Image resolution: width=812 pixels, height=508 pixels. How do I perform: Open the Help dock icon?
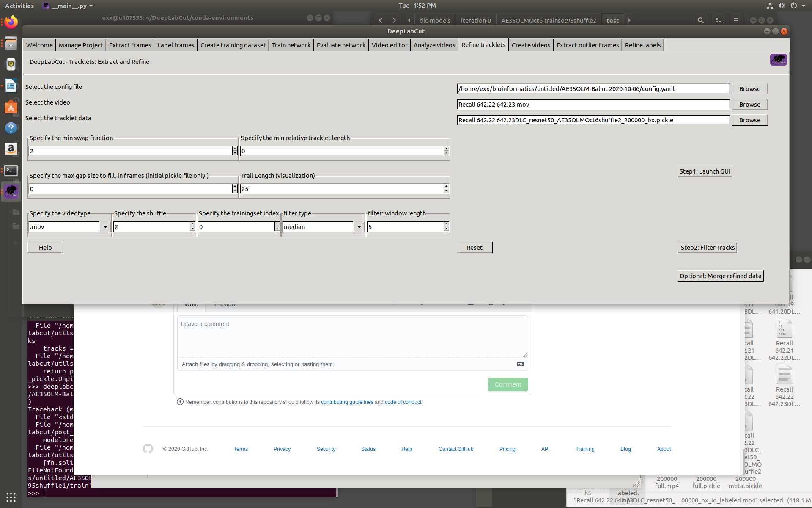[11, 128]
